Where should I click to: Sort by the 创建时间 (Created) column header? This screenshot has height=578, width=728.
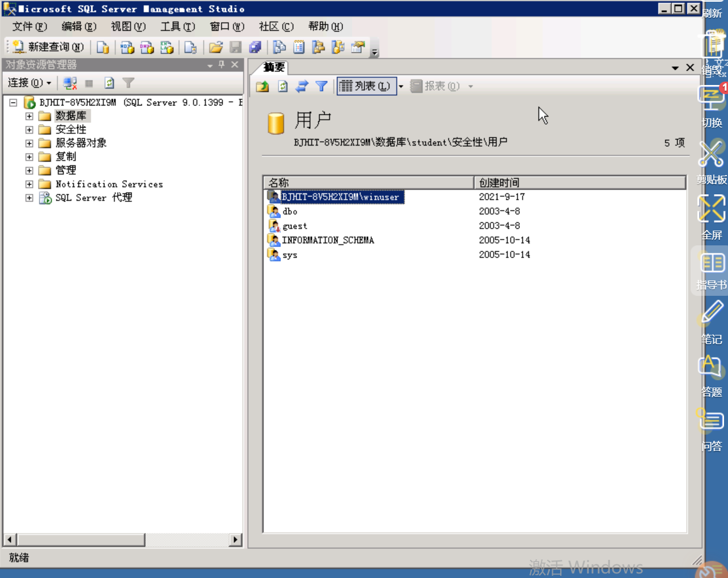pyautogui.click(x=580, y=182)
